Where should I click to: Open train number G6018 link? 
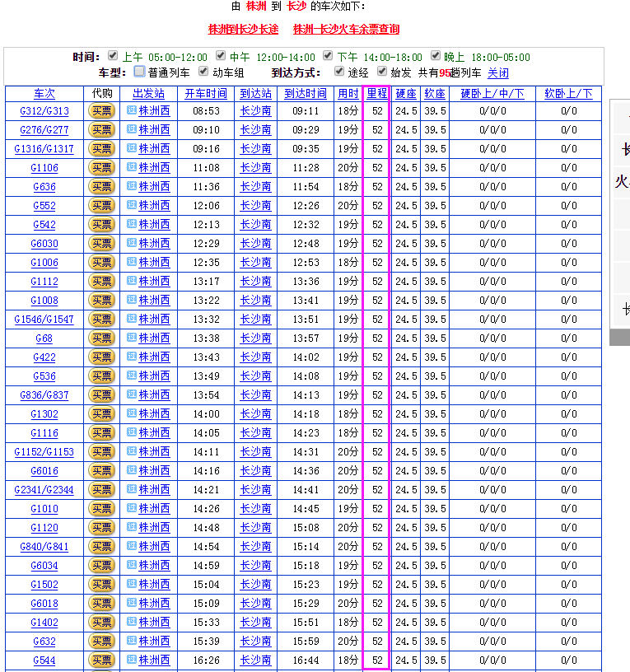tap(44, 604)
